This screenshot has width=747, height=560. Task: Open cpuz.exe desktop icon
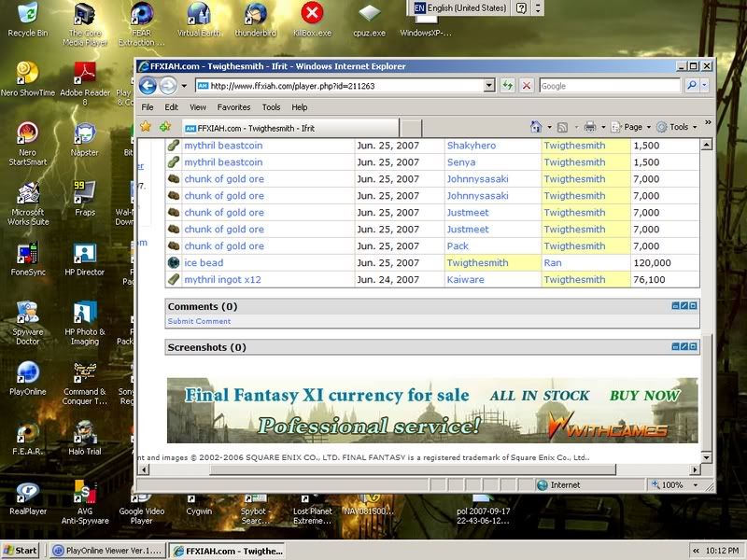tap(369, 20)
